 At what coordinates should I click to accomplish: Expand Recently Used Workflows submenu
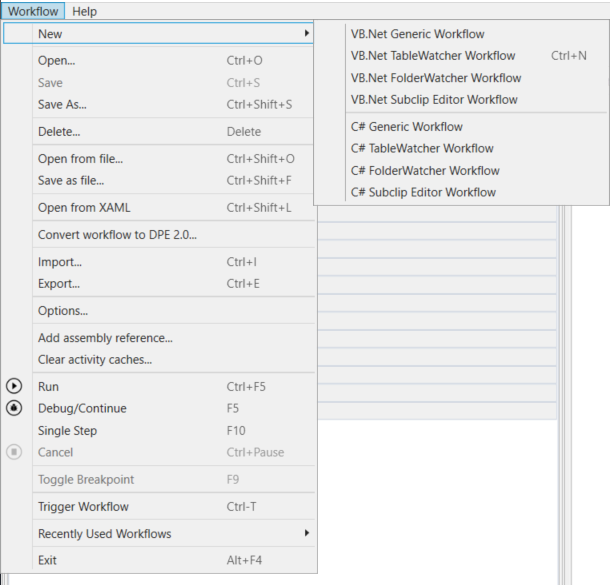pos(306,534)
